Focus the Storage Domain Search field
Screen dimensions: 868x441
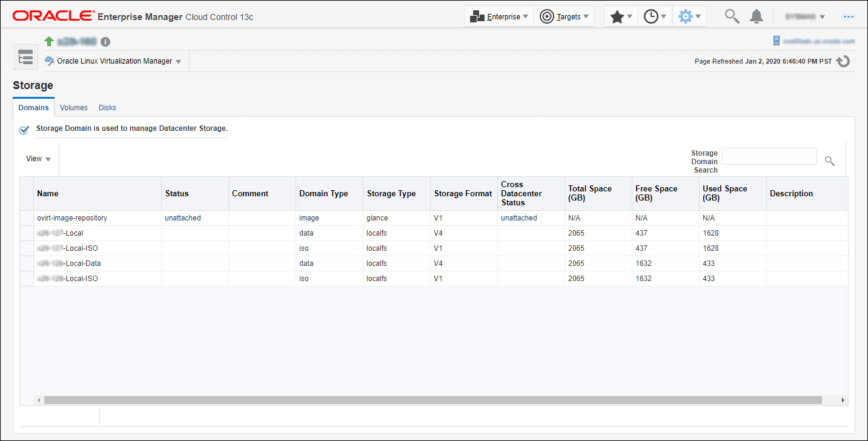(769, 156)
